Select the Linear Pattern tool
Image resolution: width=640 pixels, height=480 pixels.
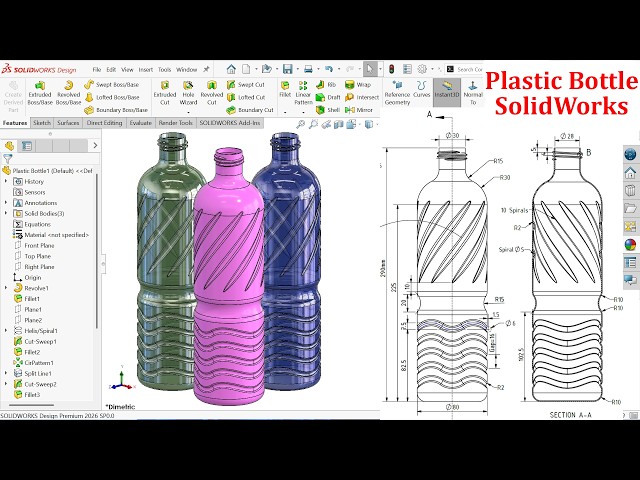tap(303, 93)
